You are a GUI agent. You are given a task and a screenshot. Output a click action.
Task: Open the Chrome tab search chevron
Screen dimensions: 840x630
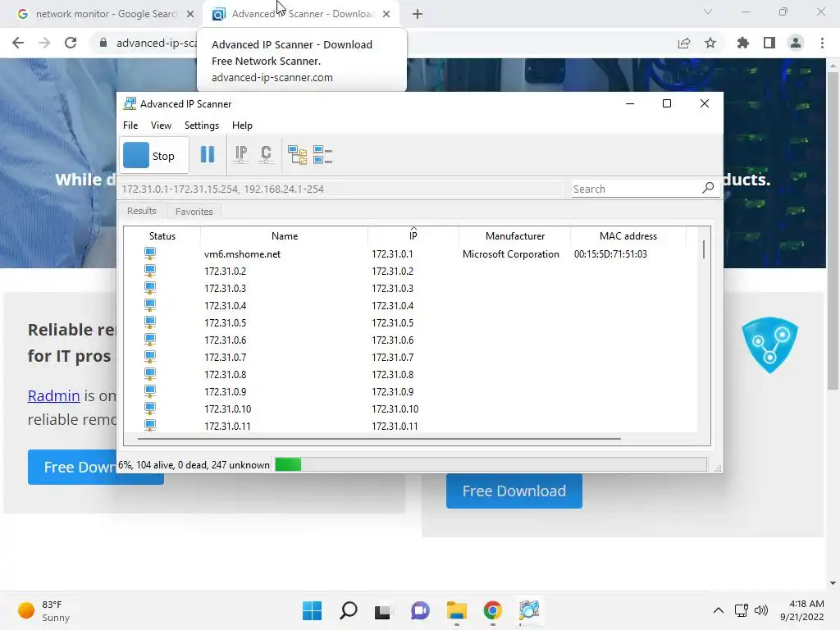coord(708,11)
